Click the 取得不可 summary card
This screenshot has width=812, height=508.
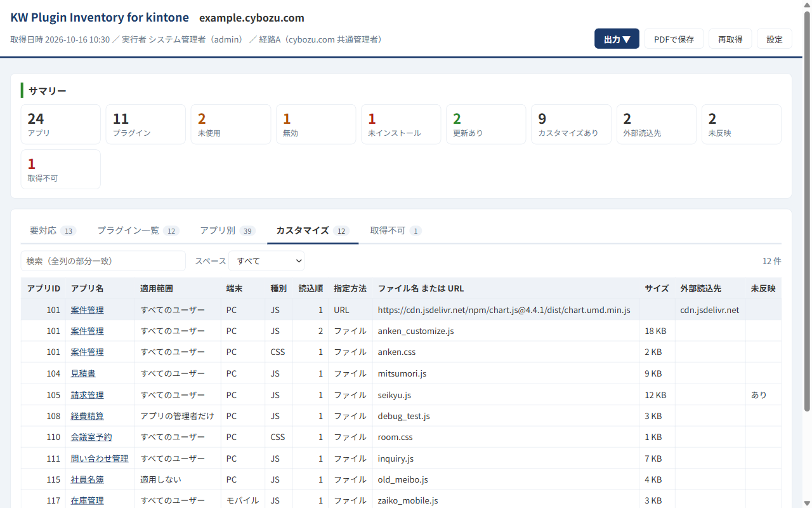click(61, 170)
